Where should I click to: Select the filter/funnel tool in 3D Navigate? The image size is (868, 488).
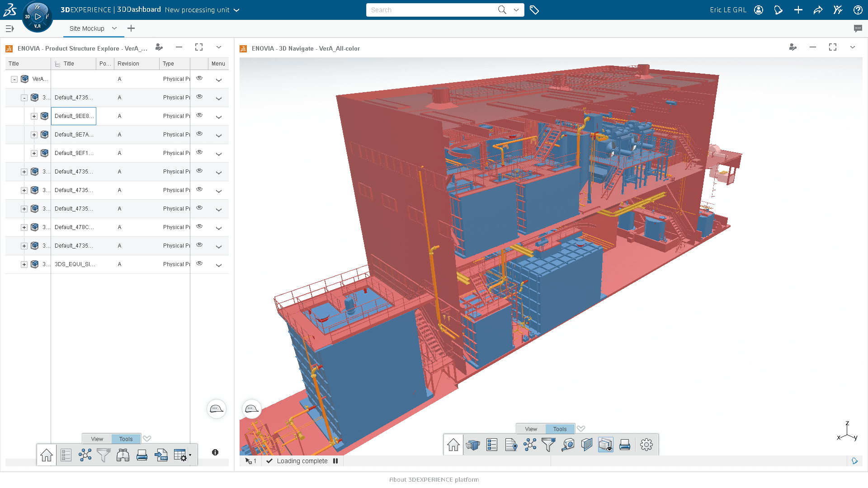pos(548,445)
